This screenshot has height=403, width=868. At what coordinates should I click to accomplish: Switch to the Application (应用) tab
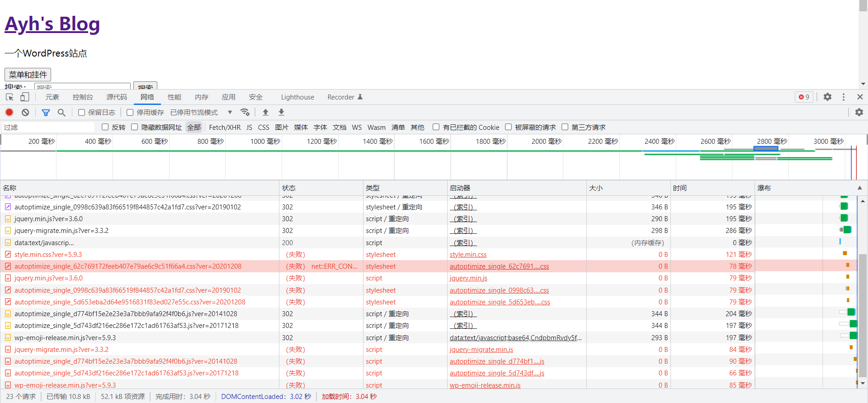(229, 97)
